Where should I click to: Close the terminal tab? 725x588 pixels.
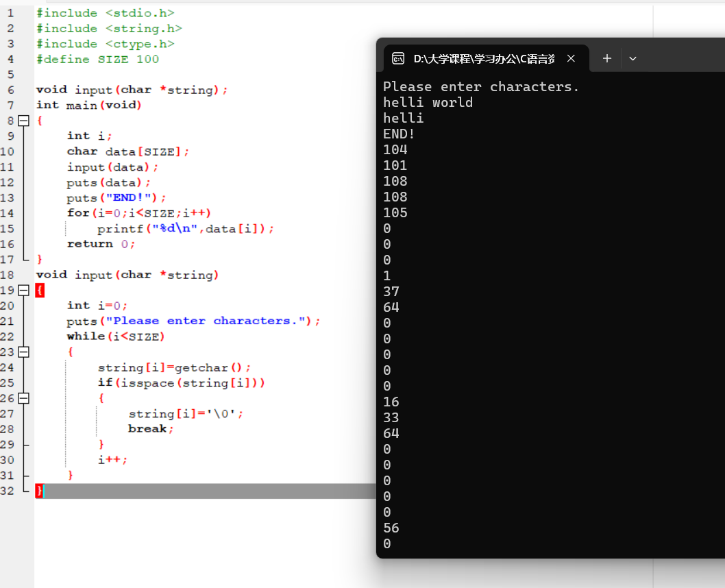coord(571,58)
